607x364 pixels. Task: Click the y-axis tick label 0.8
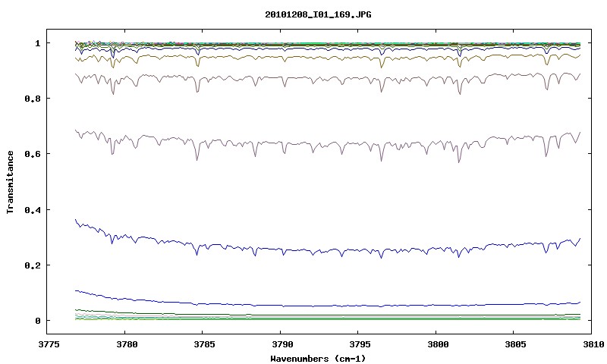click(33, 99)
